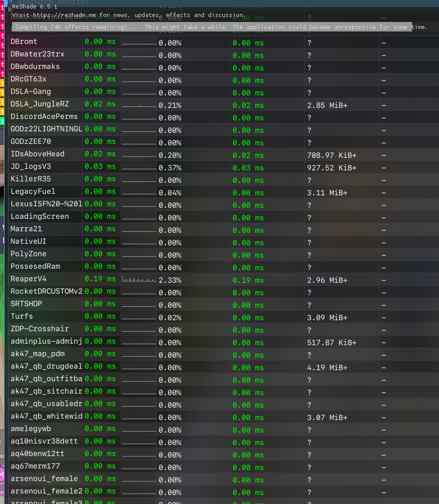The image size is (439, 504).
Task: Select the DBromt resource row
Action: 24,42
